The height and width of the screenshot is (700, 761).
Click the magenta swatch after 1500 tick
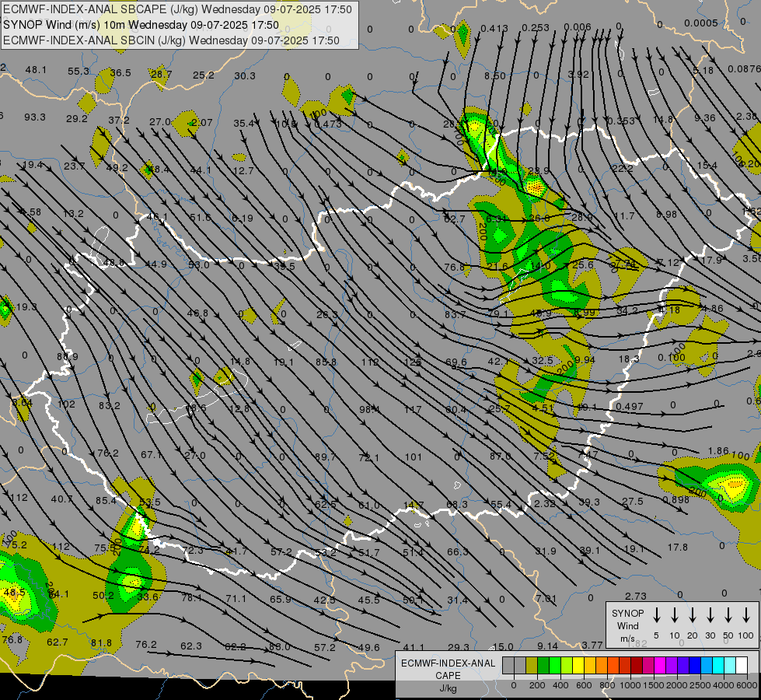point(660,665)
